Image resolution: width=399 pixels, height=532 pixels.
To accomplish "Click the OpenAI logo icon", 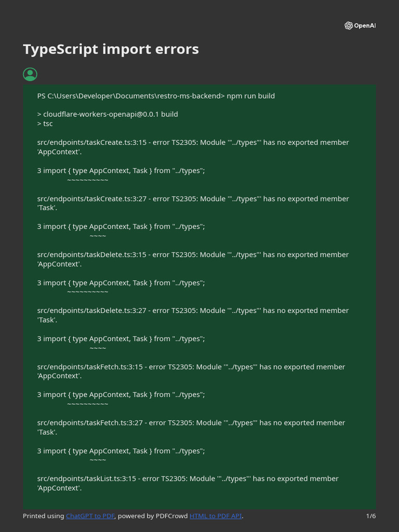I will coord(349,26).
